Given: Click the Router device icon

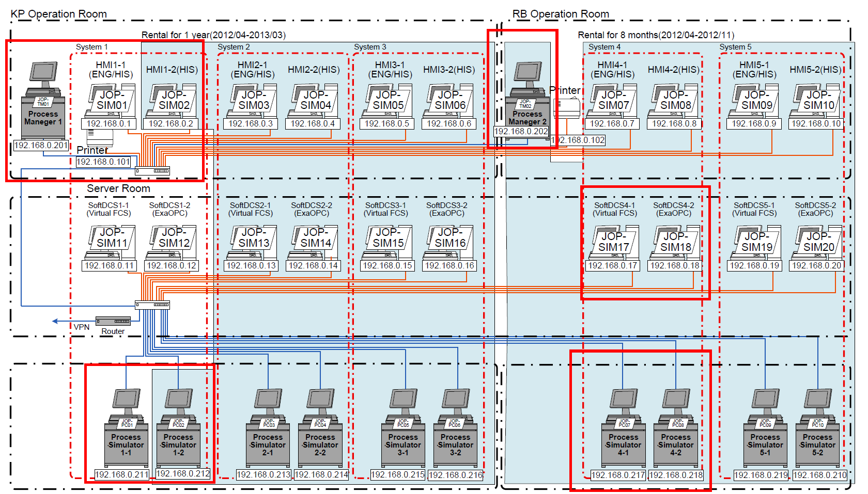Looking at the screenshot, I should point(113,321).
